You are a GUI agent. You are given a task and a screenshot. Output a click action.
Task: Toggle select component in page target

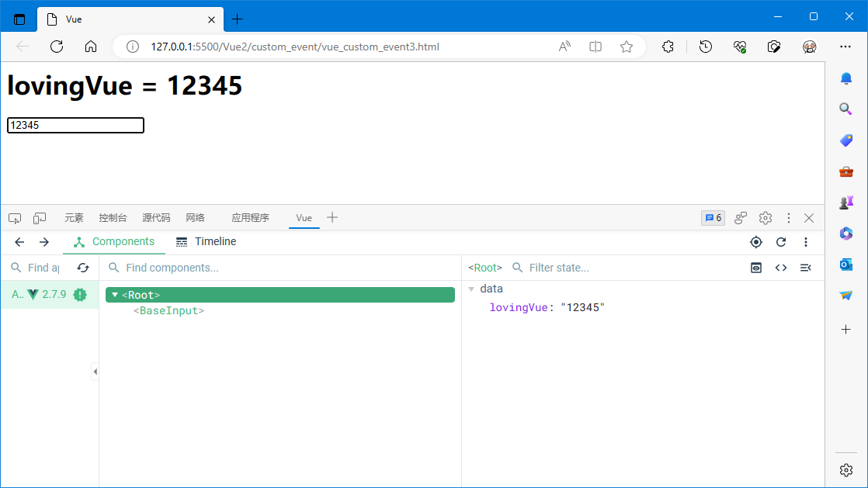click(755, 242)
